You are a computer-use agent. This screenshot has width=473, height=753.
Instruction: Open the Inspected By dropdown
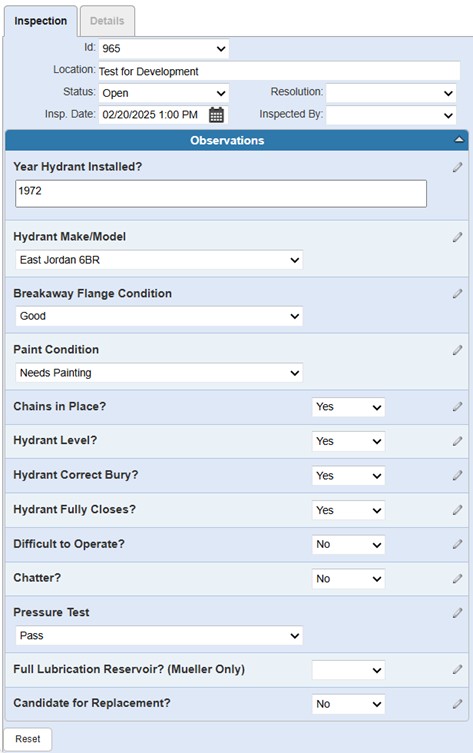point(391,115)
